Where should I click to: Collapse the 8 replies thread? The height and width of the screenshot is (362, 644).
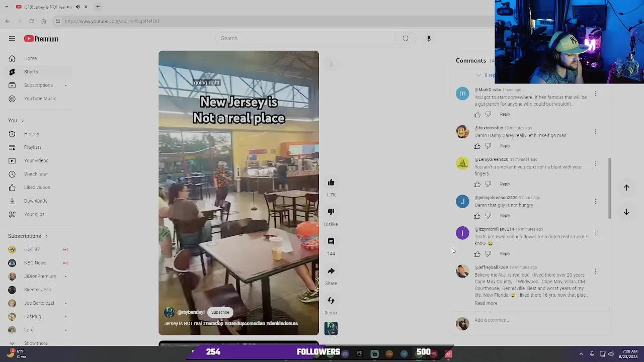point(486,75)
